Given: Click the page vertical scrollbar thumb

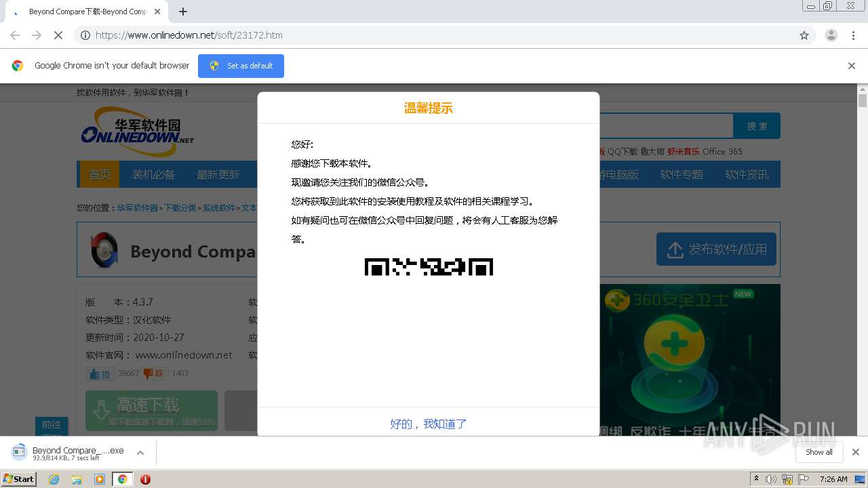Looking at the screenshot, I should [x=863, y=101].
